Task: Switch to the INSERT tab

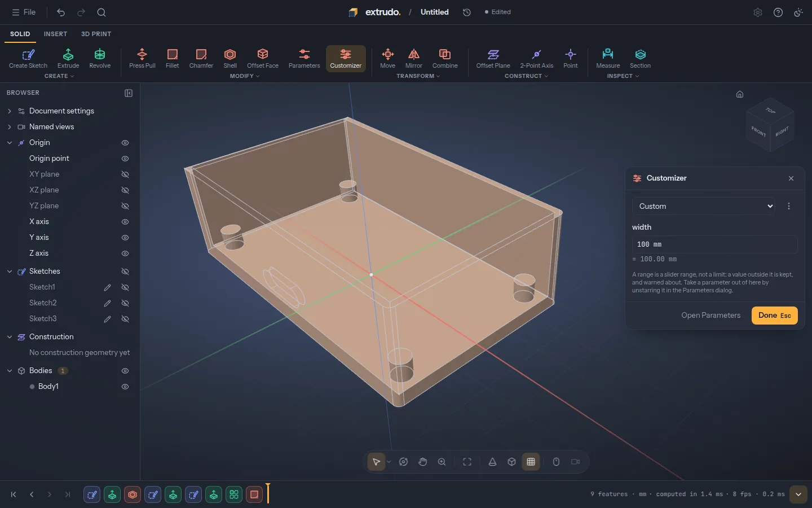Action: 55,34
